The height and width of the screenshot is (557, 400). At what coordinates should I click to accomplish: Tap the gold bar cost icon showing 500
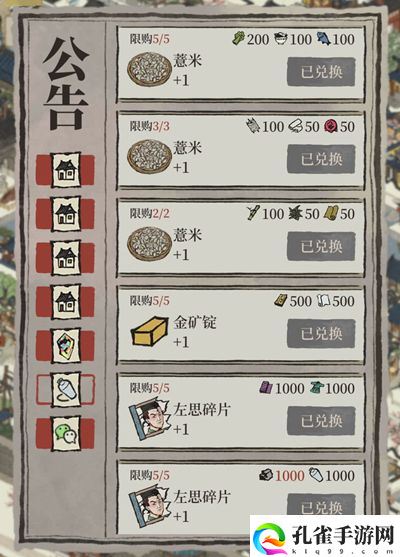click(281, 301)
